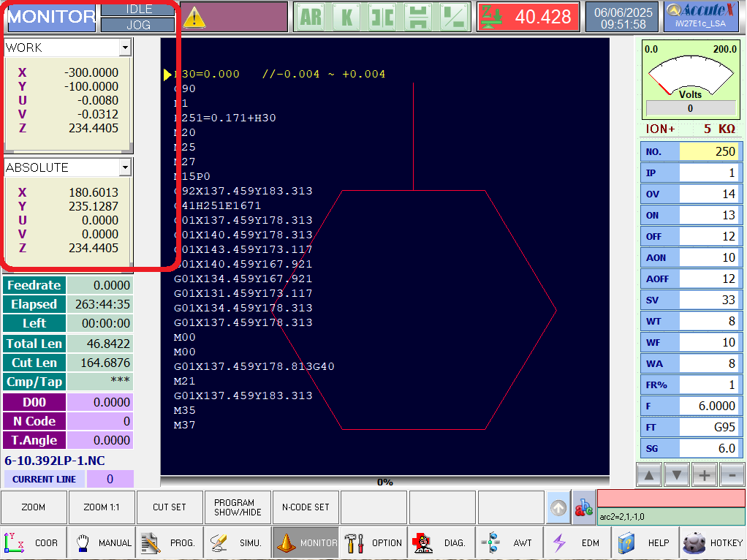Toggle the print-like icon in top toolbar
This screenshot has width=747, height=560.
(418, 17)
